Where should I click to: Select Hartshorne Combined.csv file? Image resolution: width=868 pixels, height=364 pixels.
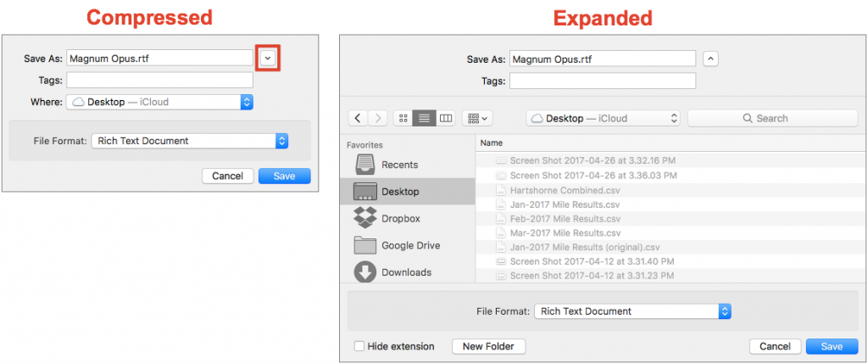point(671,189)
